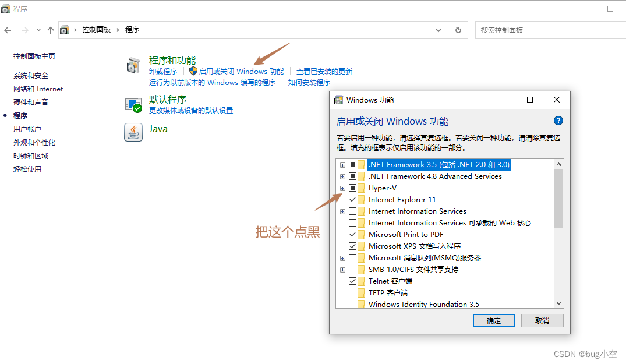
Task: Click feature list scrollbar down arrow
Action: tap(558, 303)
